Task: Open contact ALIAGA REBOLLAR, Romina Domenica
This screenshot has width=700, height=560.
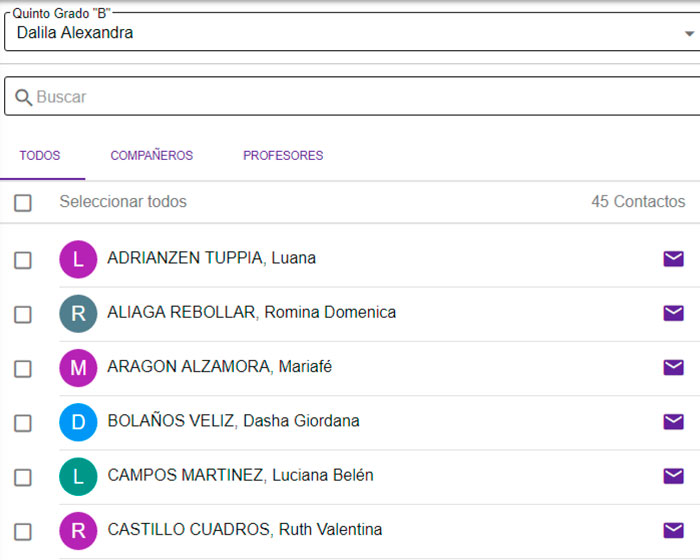Action: pos(251,313)
